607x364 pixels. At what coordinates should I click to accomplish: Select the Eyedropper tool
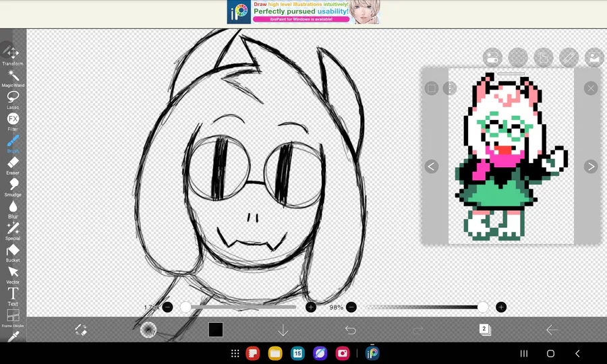(13, 336)
